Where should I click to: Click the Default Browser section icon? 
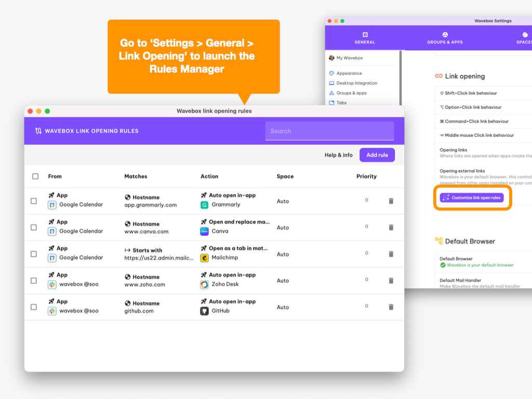click(x=438, y=241)
